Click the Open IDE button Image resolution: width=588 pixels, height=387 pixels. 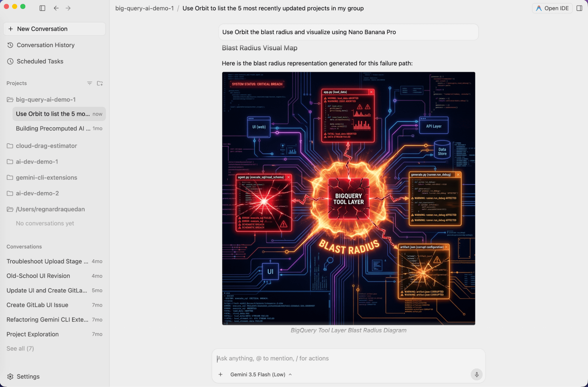[552, 8]
